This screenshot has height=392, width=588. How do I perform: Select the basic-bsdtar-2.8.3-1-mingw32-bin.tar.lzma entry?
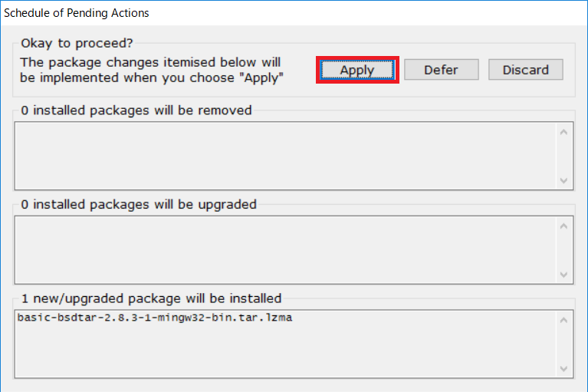pos(154,318)
